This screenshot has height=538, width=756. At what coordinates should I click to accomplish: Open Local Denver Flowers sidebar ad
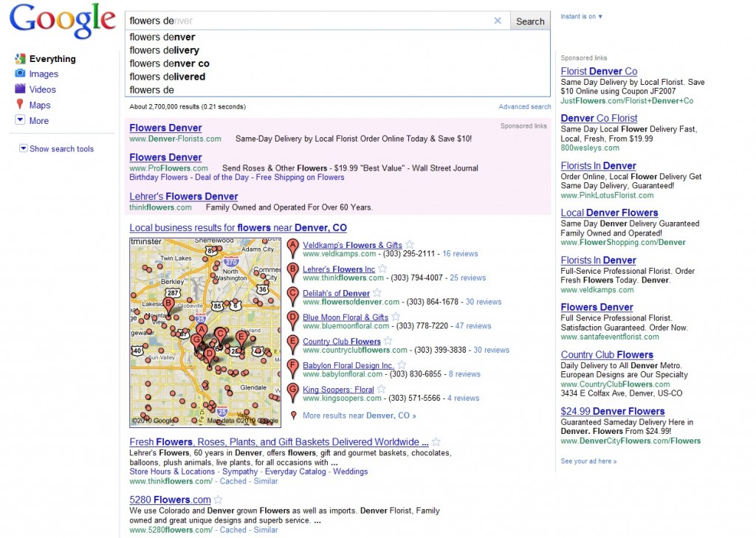click(x=609, y=213)
